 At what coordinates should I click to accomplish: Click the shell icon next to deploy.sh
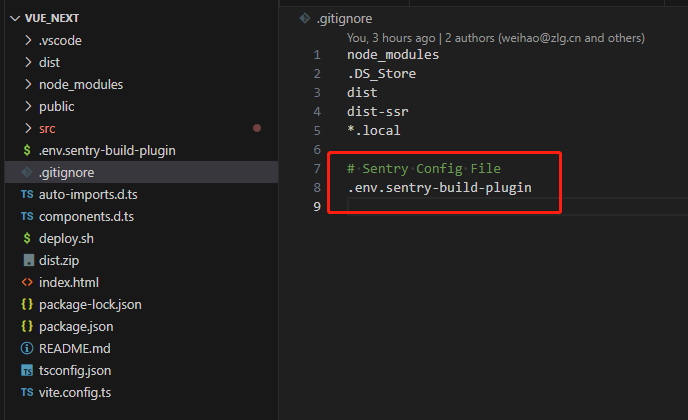(x=27, y=238)
